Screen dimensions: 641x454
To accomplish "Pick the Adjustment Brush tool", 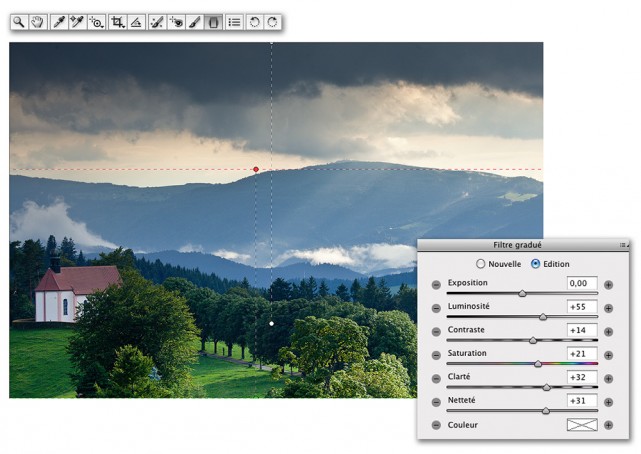I will click(195, 22).
